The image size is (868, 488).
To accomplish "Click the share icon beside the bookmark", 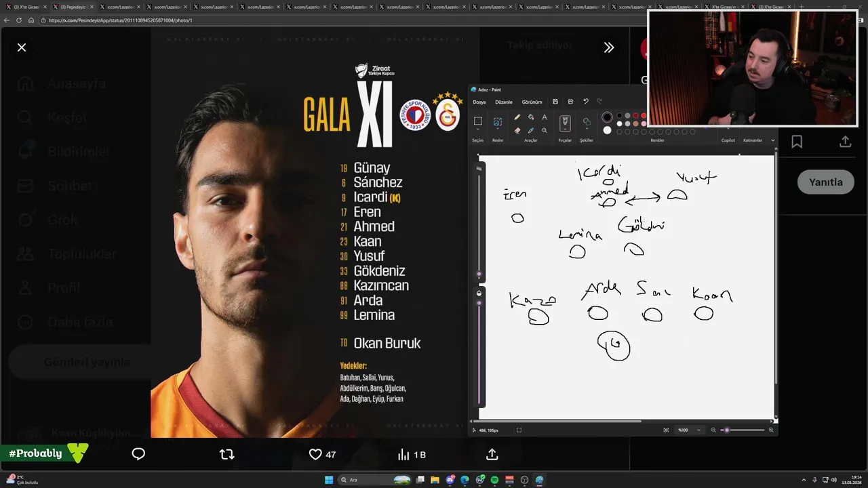I will click(x=845, y=142).
